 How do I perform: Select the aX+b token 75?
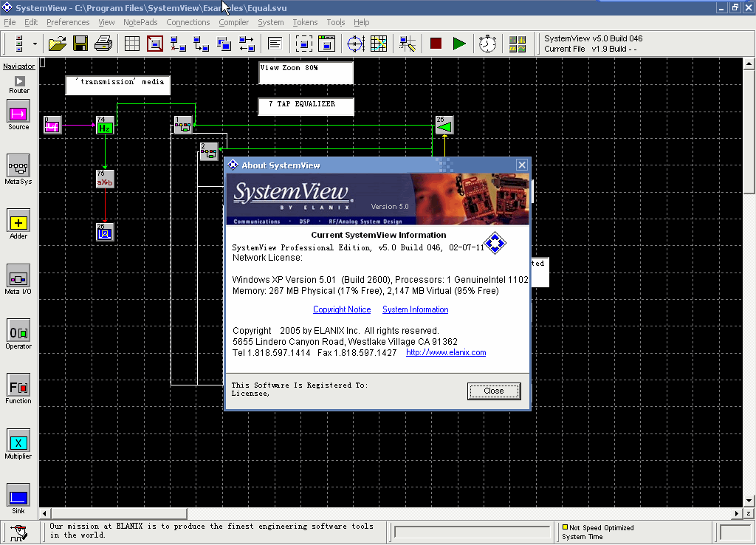click(x=105, y=179)
